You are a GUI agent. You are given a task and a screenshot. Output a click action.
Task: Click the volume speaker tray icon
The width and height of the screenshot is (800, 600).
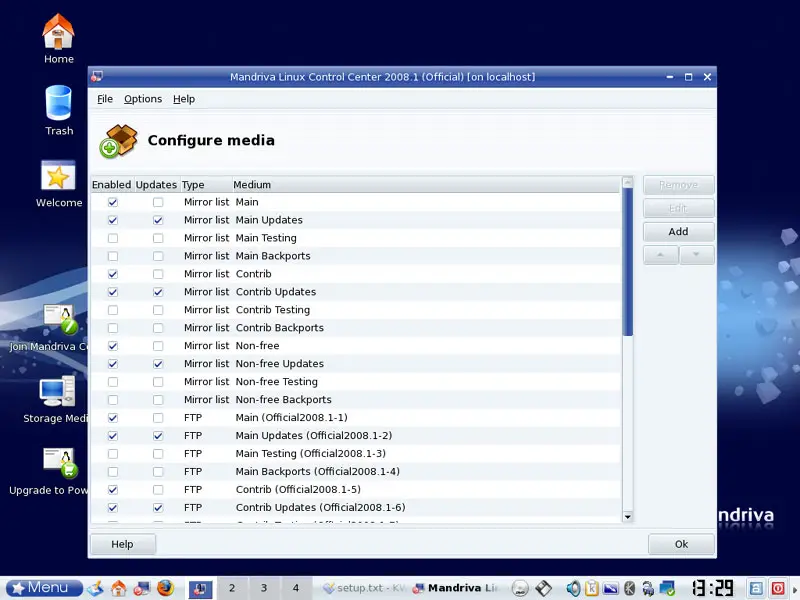573,589
